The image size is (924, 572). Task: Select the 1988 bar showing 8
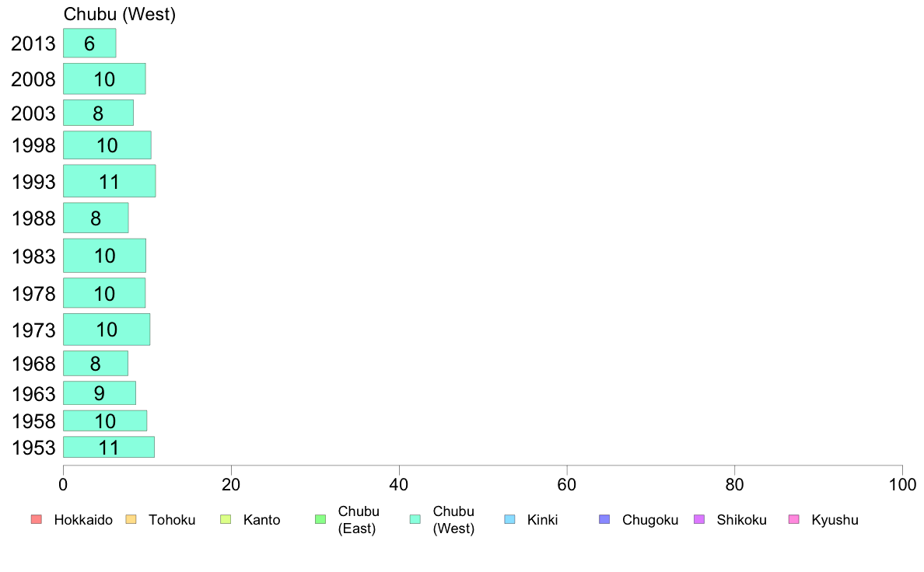pos(96,218)
